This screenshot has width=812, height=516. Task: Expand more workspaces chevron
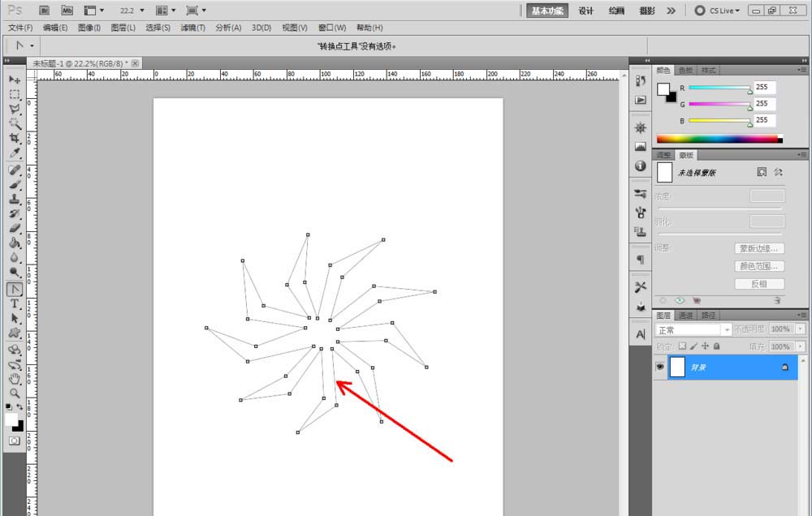[672, 11]
